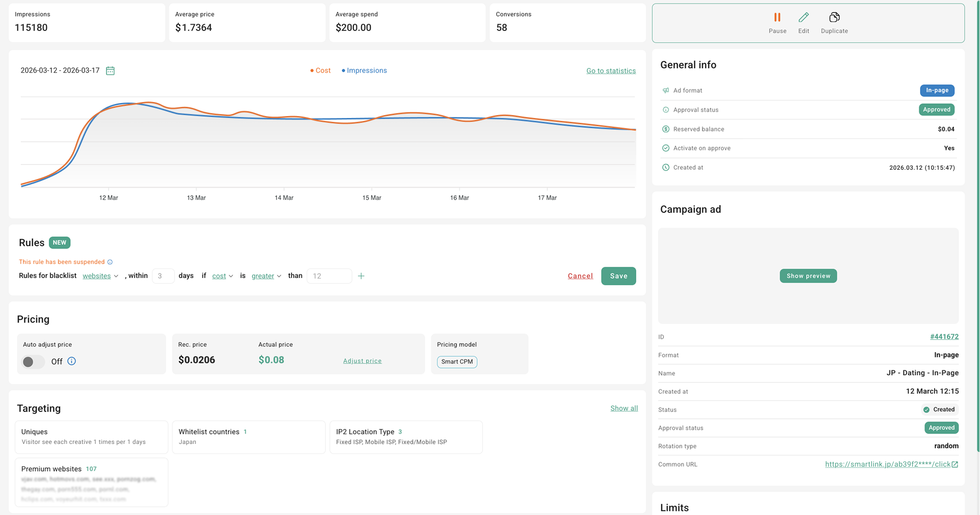Open the IP2 Location Type targeting card
The width and height of the screenshot is (980, 515).
click(x=406, y=437)
